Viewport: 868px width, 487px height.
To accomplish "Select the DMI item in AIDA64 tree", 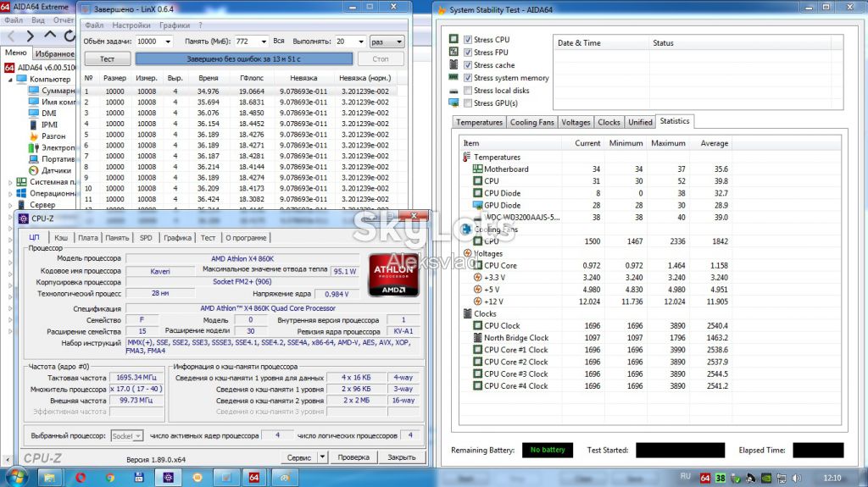I will pyautogui.click(x=49, y=113).
